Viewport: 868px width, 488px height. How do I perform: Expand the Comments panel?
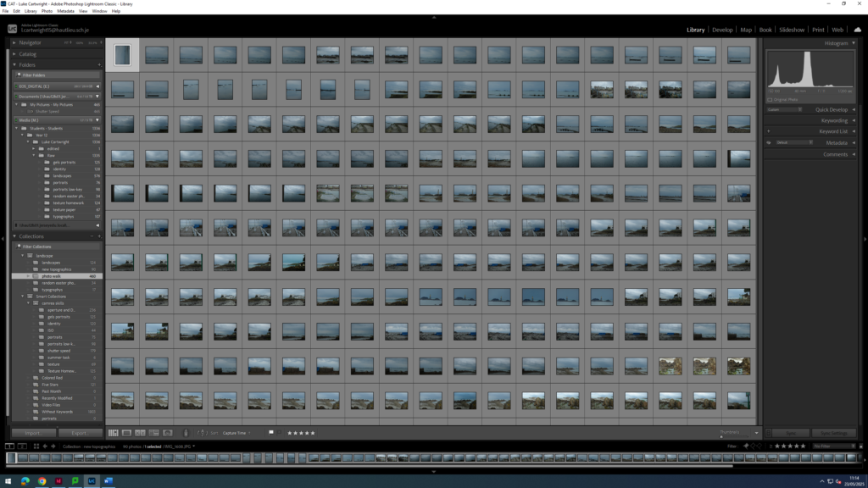pyautogui.click(x=854, y=154)
